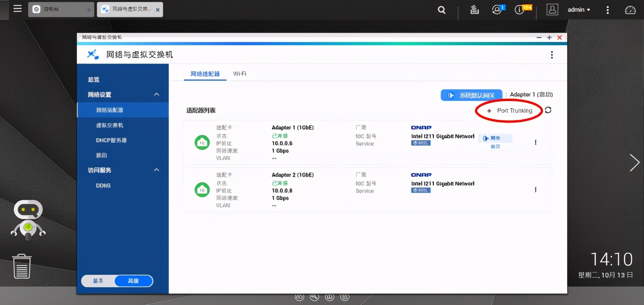Click Adapter 2's Intel I211 Gigabit Network text
The image size is (644, 305).
tap(443, 183)
